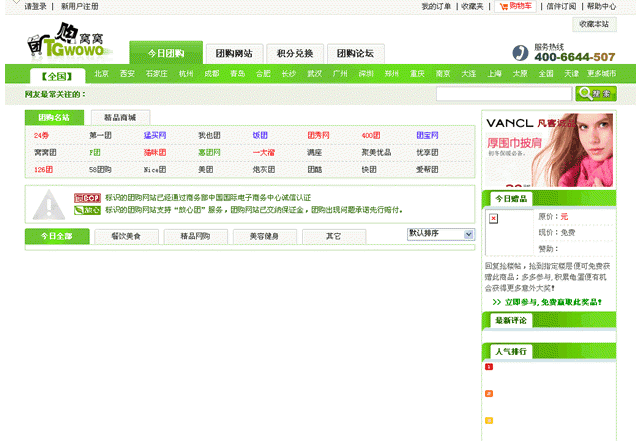
Task: Click into the search text field
Action: click(x=503, y=94)
